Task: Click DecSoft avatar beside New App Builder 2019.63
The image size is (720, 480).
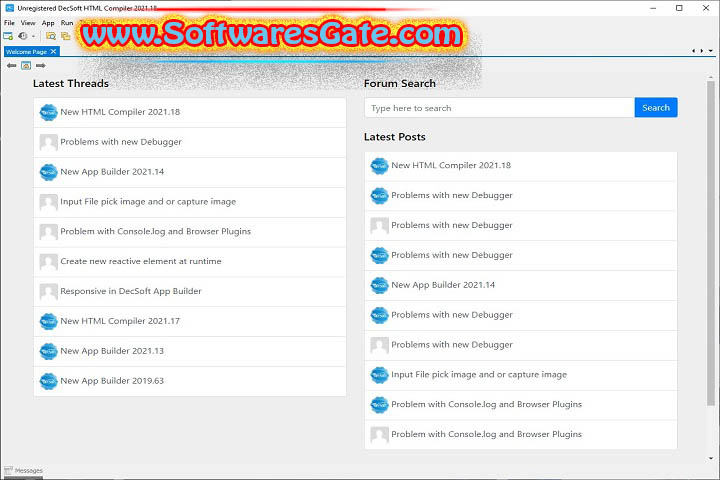Action: 48,381
